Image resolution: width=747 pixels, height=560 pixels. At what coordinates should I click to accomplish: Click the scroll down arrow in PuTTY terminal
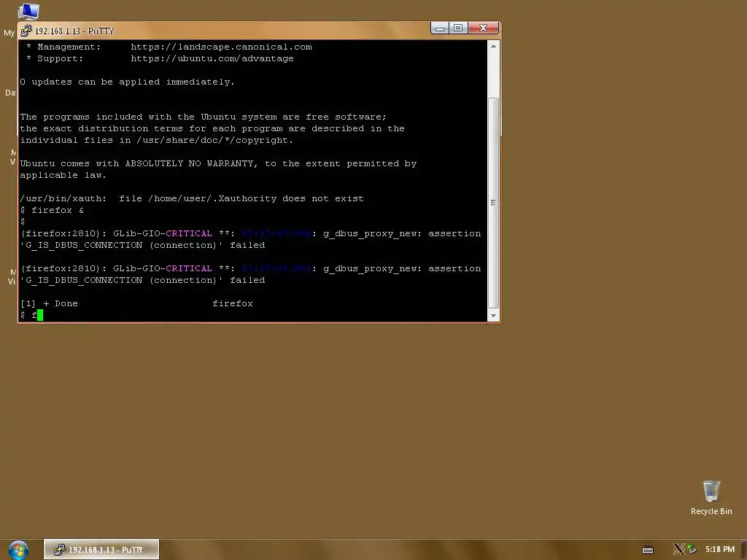(x=494, y=315)
